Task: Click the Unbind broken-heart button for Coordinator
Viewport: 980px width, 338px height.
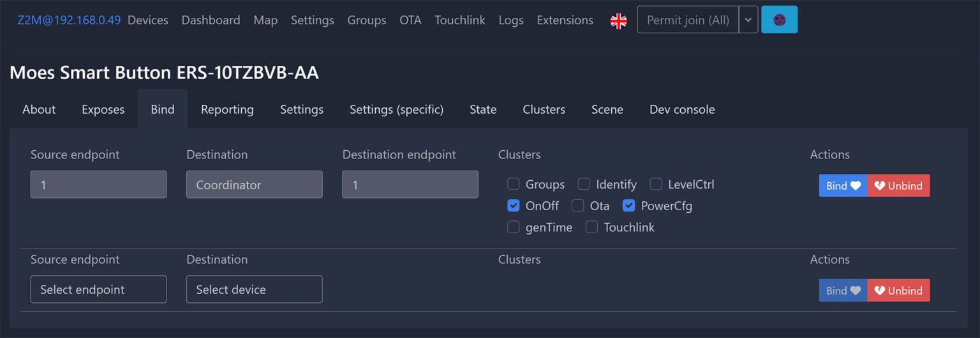Action: click(x=898, y=186)
